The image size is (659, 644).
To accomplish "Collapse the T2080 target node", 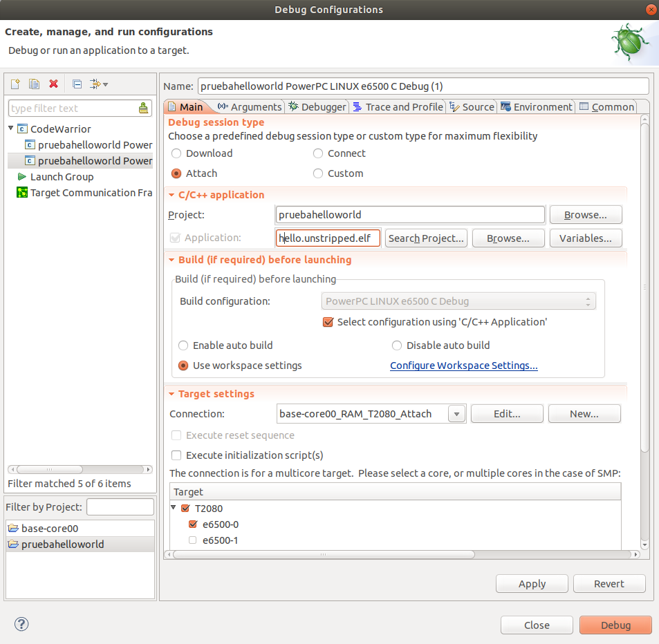I will (x=173, y=507).
